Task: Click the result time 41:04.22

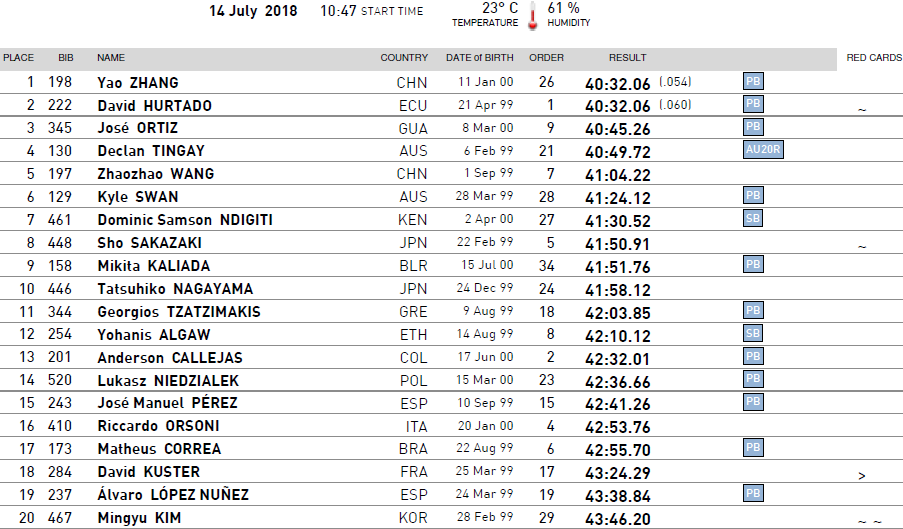Action: point(618,175)
